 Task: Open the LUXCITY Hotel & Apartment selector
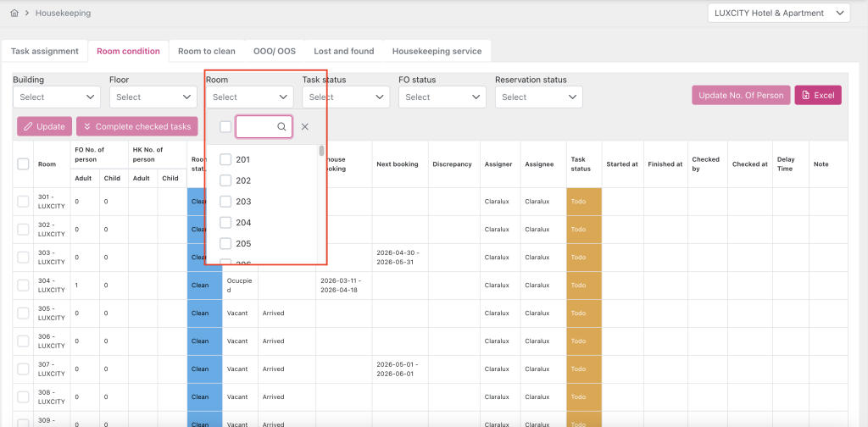[x=778, y=13]
